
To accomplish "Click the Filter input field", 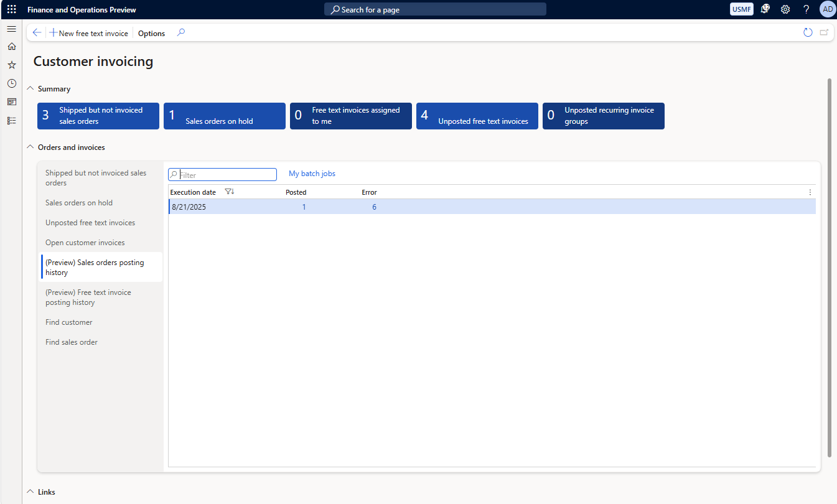I will click(222, 175).
